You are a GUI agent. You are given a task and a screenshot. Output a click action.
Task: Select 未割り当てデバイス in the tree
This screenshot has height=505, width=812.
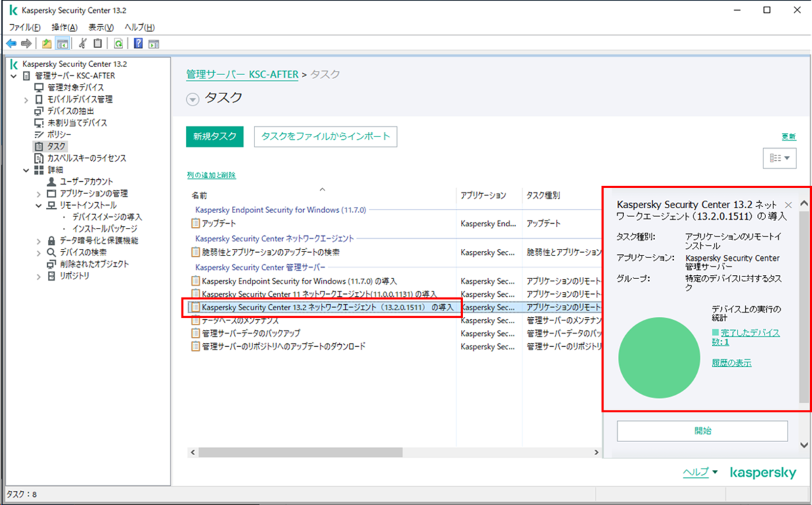click(76, 123)
